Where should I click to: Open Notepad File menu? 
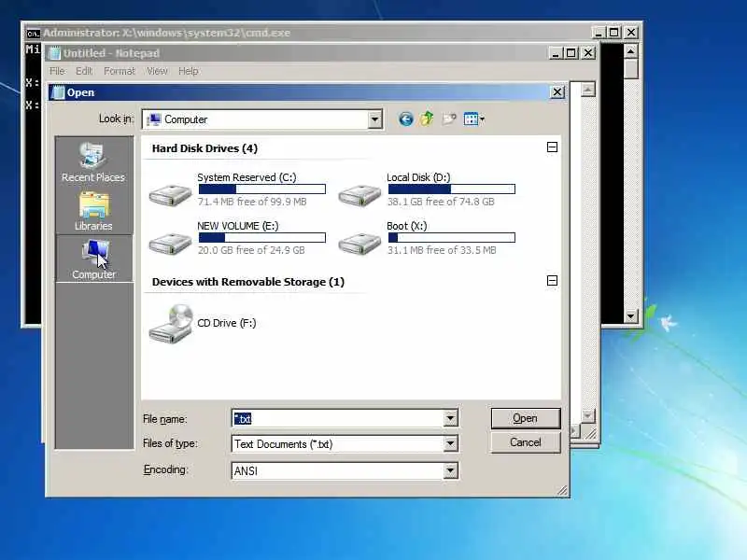[x=57, y=71]
